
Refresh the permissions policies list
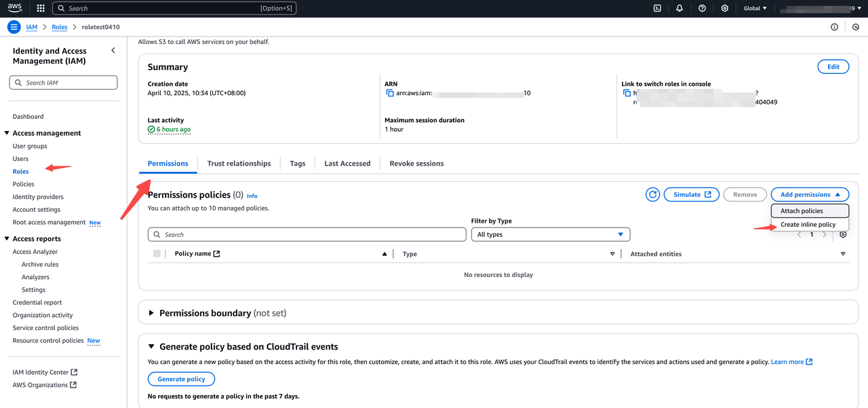[x=652, y=195]
